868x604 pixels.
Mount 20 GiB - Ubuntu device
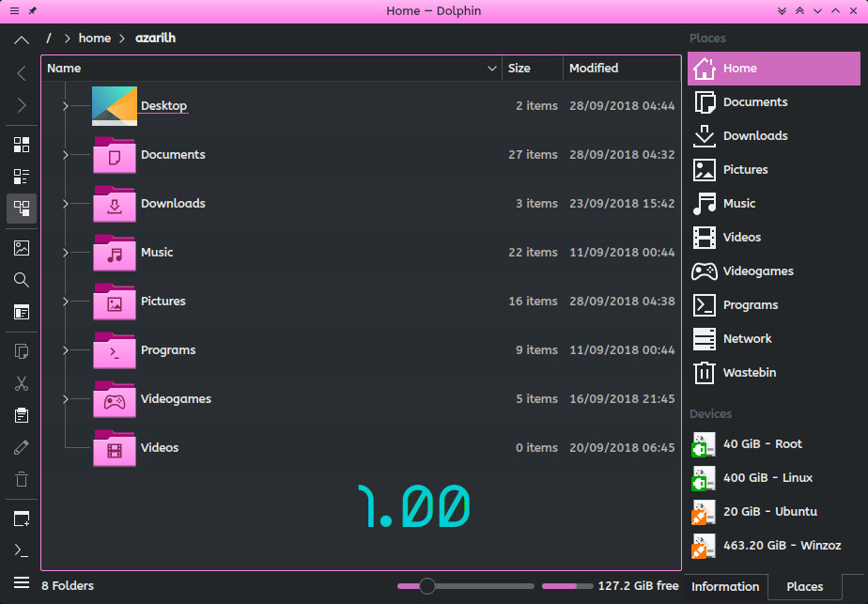click(774, 512)
